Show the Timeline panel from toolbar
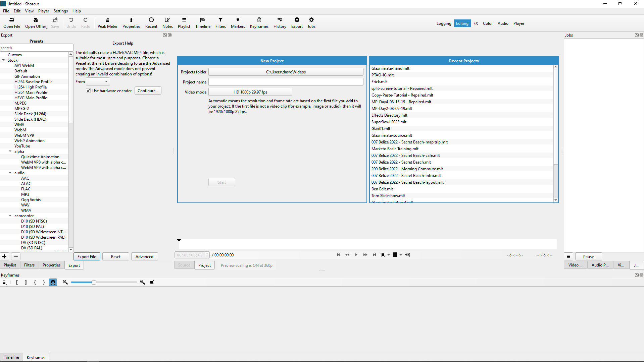This screenshot has height=362, width=644. pos(203,23)
